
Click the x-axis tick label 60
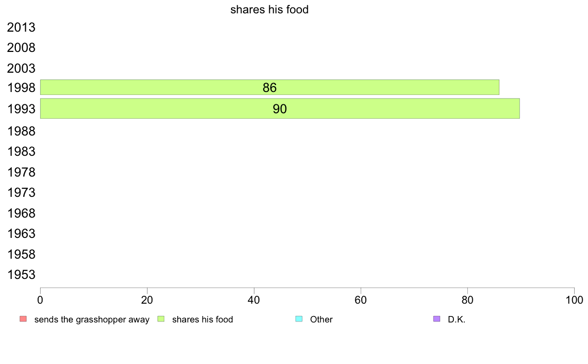361,300
